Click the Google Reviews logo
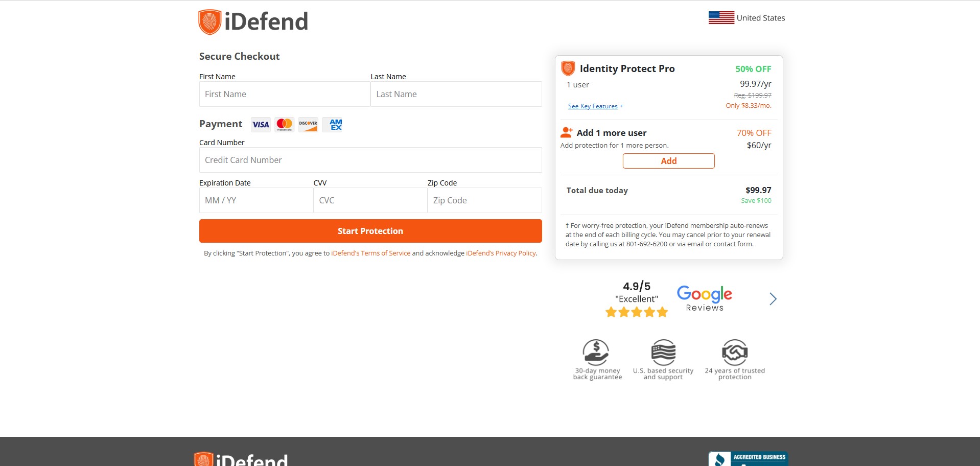The height and width of the screenshot is (466, 980). [704, 298]
